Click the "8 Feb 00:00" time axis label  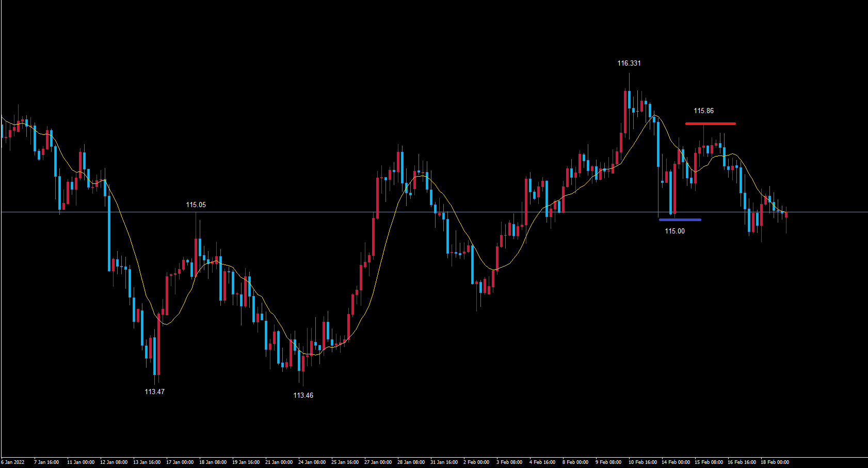(575, 462)
